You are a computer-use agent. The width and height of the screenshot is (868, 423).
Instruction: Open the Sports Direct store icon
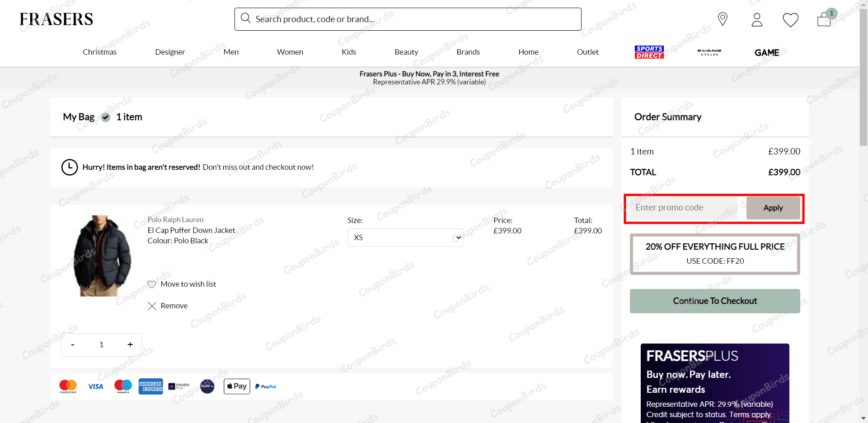tap(649, 51)
